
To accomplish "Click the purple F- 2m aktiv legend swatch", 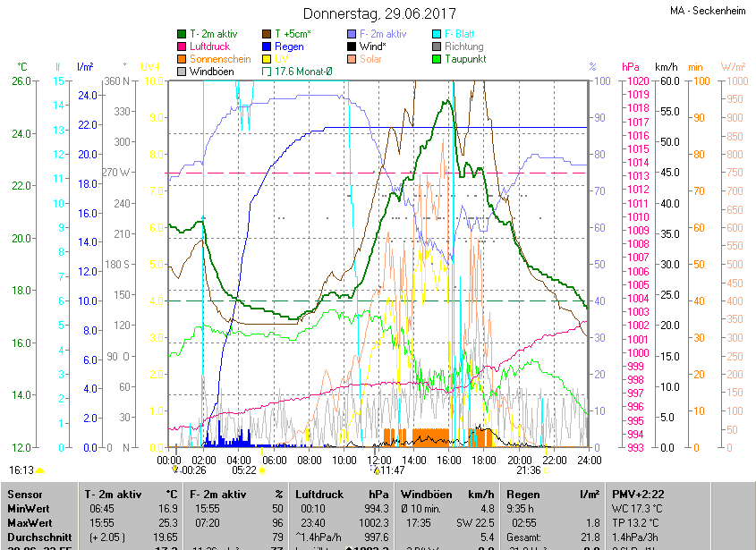I will (x=352, y=34).
